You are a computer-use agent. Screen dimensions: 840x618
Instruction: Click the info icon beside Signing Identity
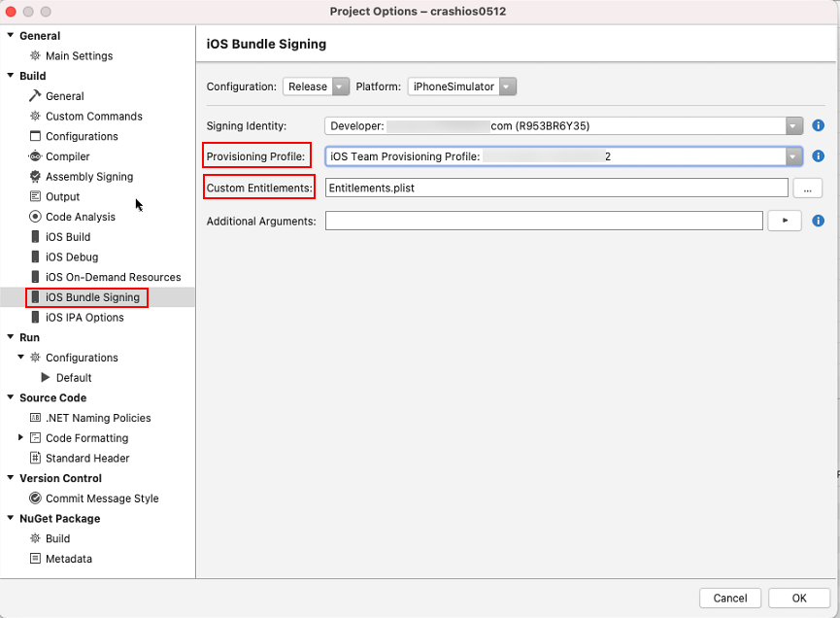(818, 125)
